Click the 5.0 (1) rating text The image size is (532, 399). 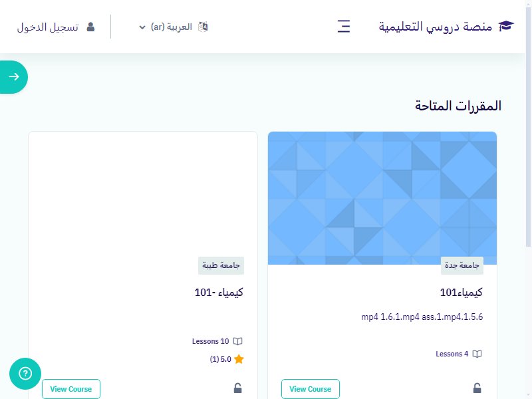click(x=221, y=359)
